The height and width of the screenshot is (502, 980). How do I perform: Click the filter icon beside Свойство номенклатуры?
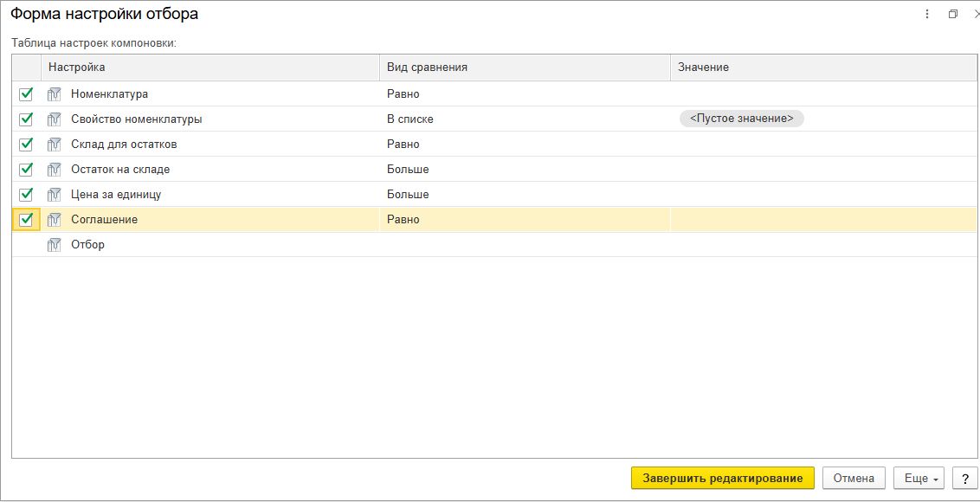coord(54,119)
